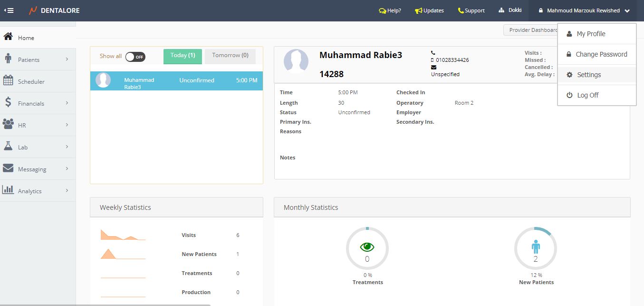Click the HR people group icon
This screenshot has height=306, width=644.
point(8,125)
